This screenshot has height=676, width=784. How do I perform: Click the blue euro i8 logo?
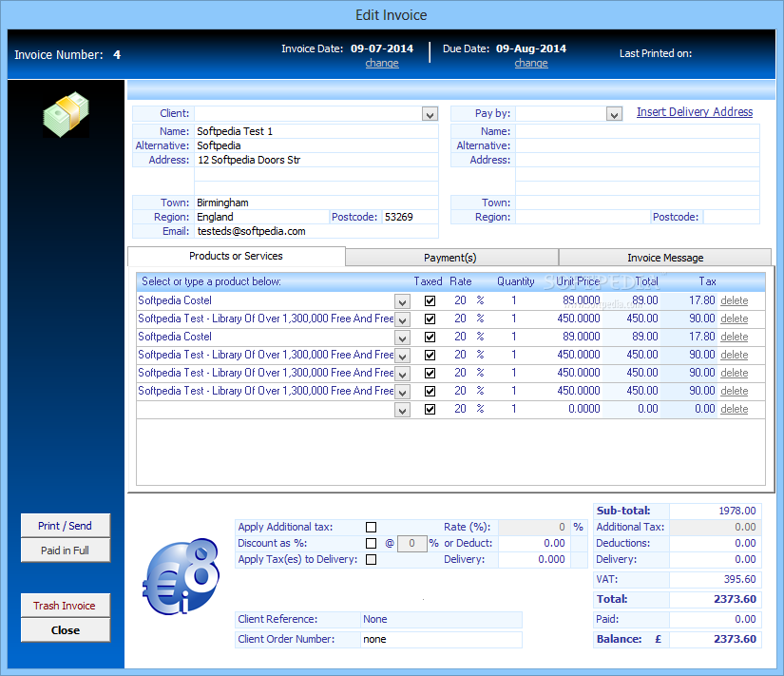pos(181,576)
